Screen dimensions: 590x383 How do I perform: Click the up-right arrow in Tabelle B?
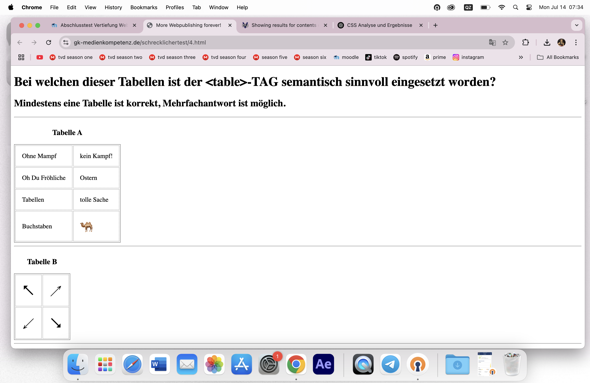56,290
